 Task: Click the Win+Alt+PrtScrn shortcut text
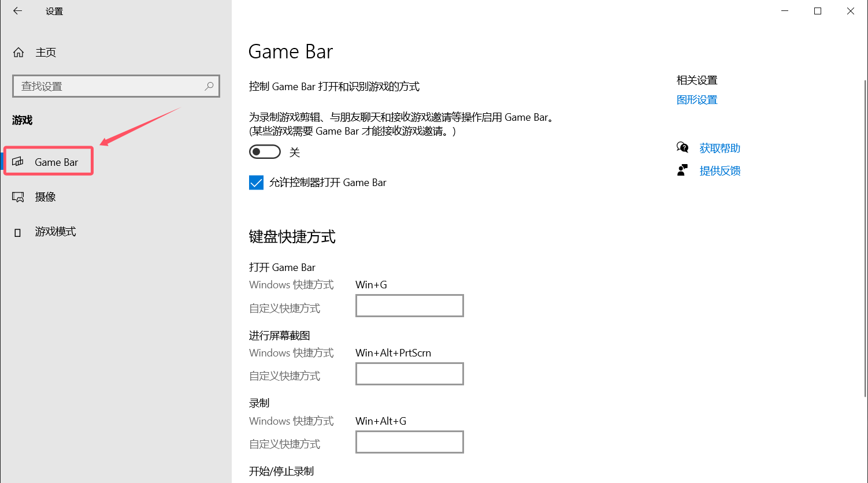point(393,353)
